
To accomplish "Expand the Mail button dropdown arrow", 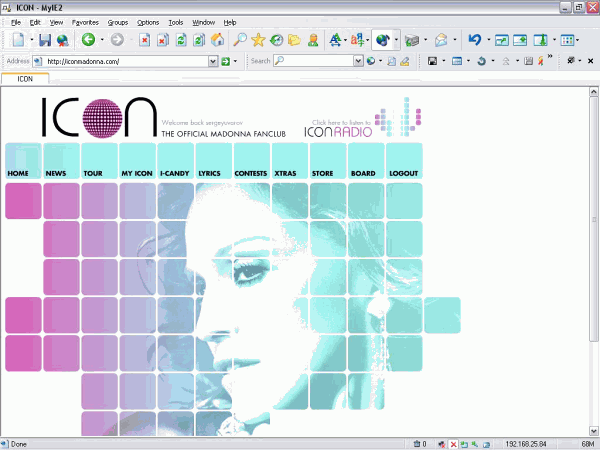I will click(x=455, y=39).
